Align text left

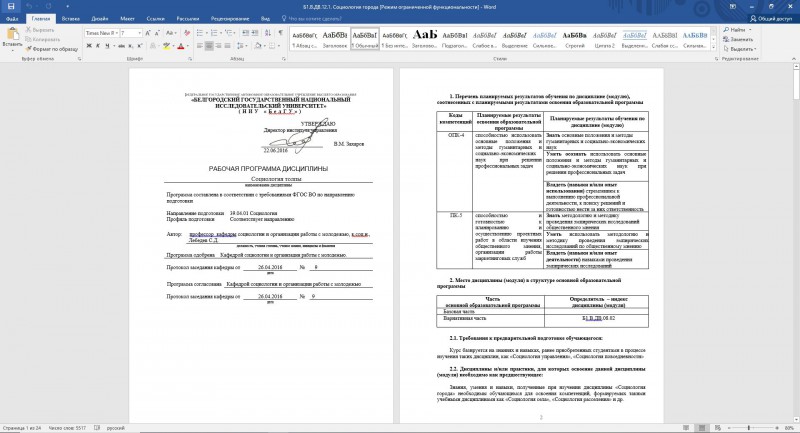click(x=200, y=46)
